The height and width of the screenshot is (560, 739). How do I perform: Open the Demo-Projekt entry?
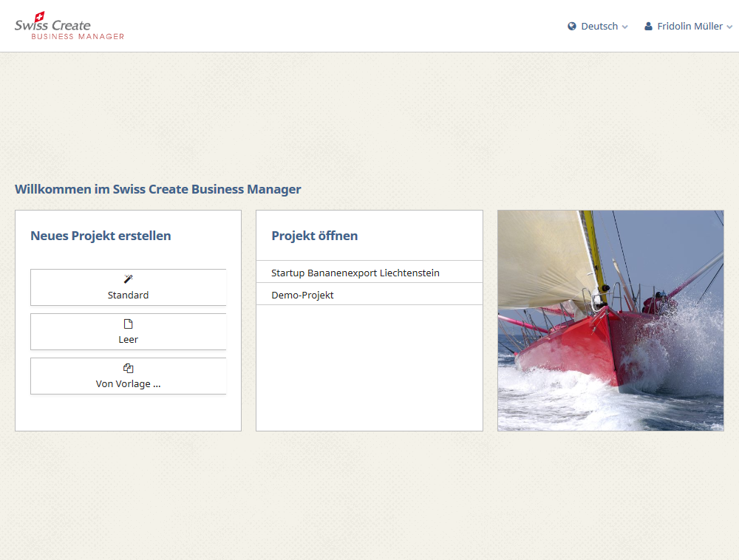pos(303,295)
